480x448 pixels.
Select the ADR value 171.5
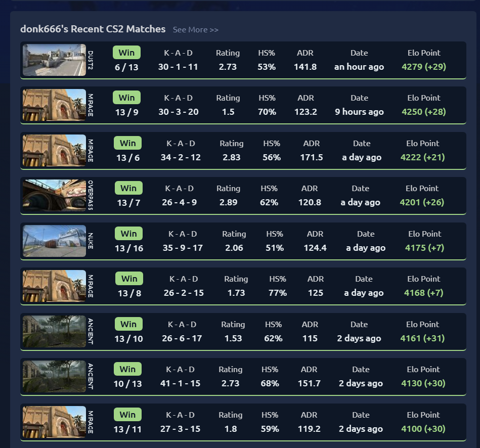coord(312,157)
